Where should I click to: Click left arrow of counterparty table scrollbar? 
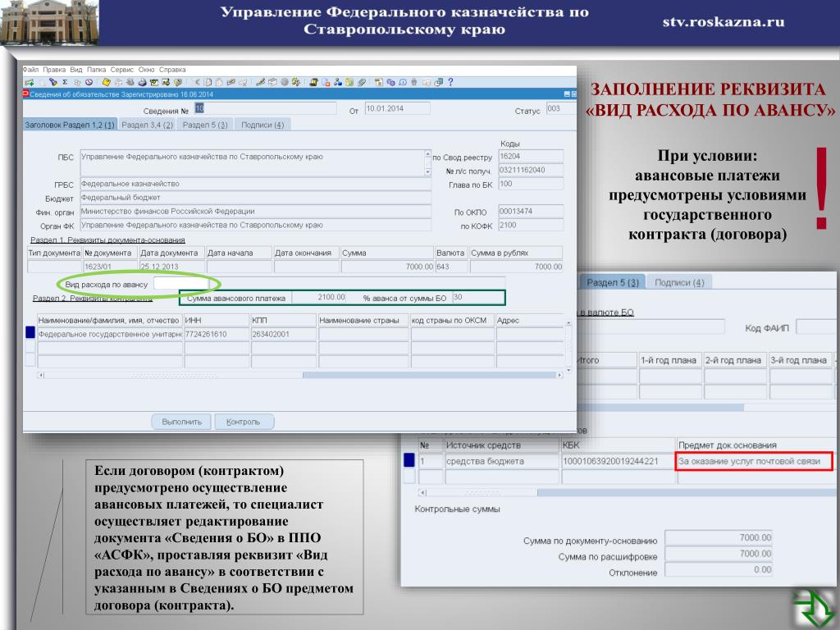(x=40, y=375)
